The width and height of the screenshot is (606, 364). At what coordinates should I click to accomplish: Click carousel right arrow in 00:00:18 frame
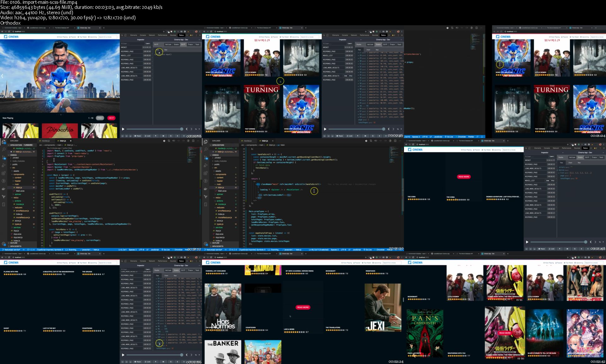(x=117, y=76)
